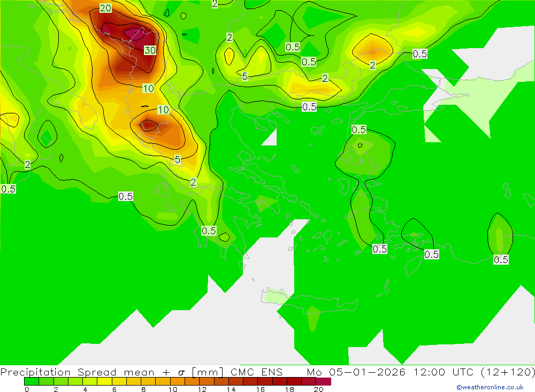Click the legend tick label 16
Screen dimensions: 535x392
[x=261, y=389]
